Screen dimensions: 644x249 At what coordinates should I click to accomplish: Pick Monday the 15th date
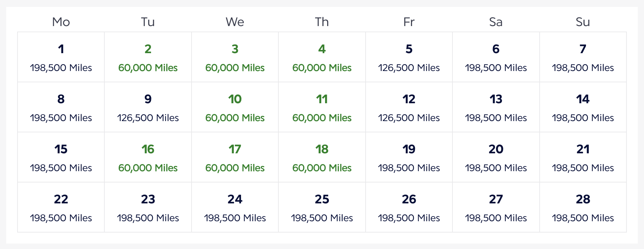point(61,157)
